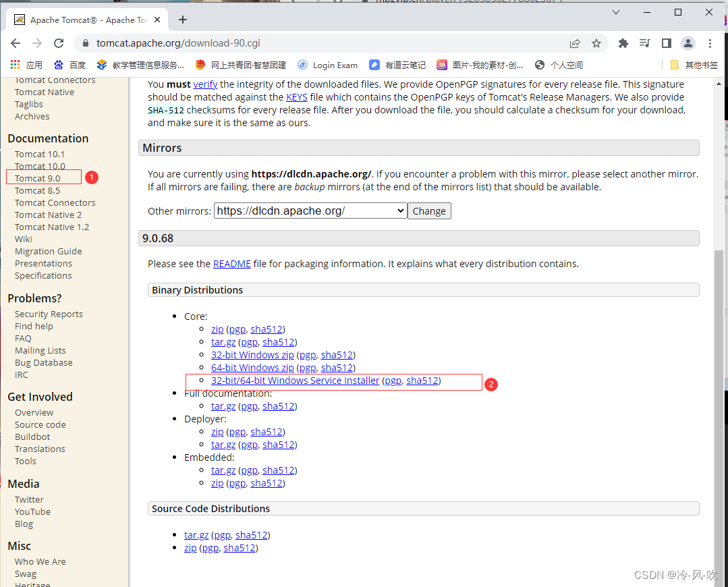Open a new browser tab
Image resolution: width=728 pixels, height=587 pixels.
[183, 20]
